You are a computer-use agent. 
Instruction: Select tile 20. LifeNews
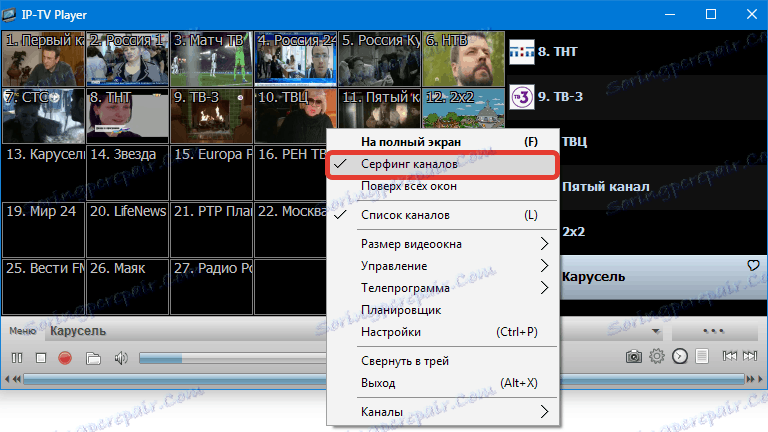point(127,230)
